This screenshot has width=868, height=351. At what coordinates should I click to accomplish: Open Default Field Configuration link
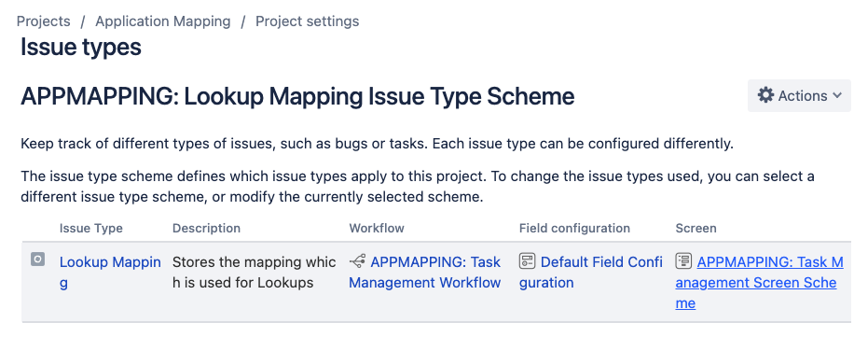(x=591, y=273)
